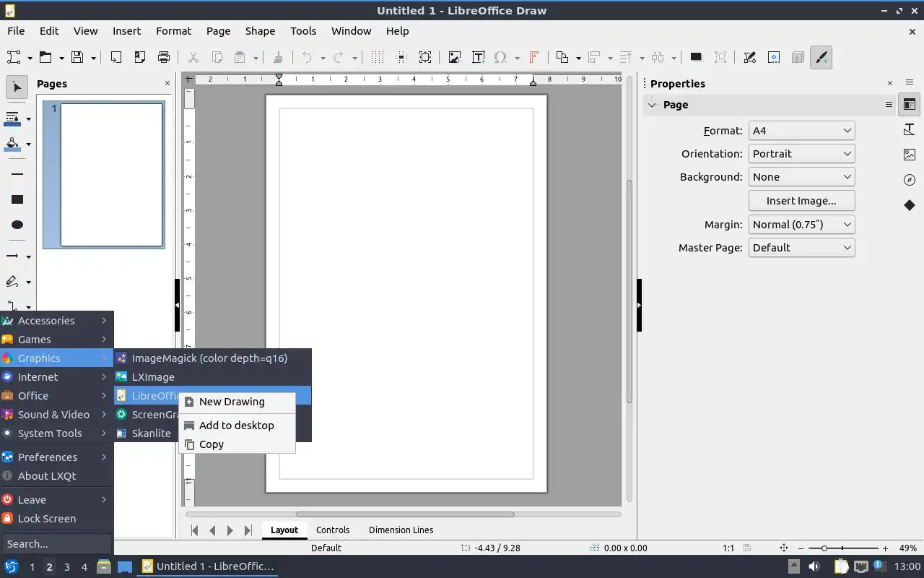This screenshot has height=578, width=924.
Task: Switch to the Dimension Lines layer tab
Action: coord(401,530)
